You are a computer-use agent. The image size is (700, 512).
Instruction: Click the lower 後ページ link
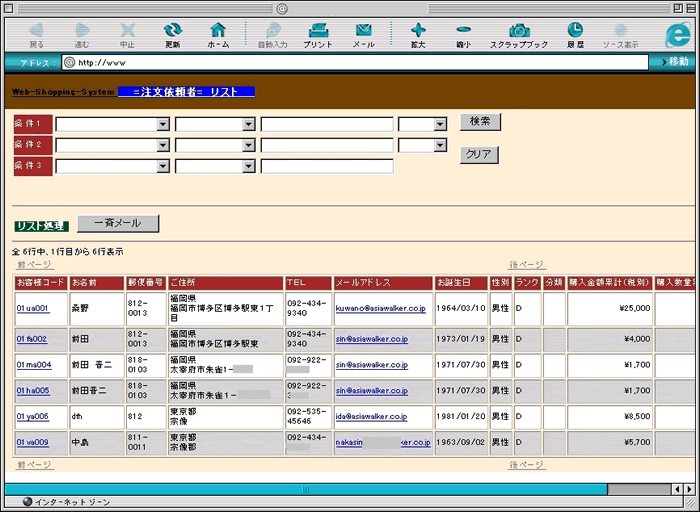[x=526, y=465]
